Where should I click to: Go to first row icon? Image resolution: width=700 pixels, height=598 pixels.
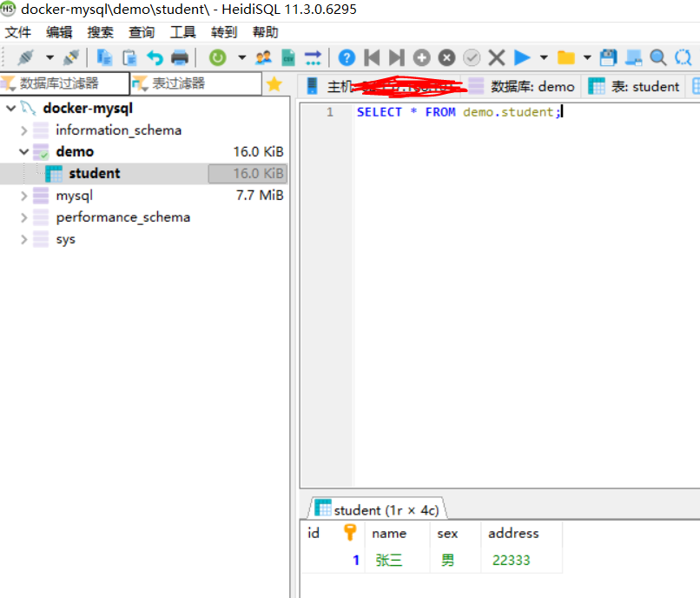click(372, 57)
